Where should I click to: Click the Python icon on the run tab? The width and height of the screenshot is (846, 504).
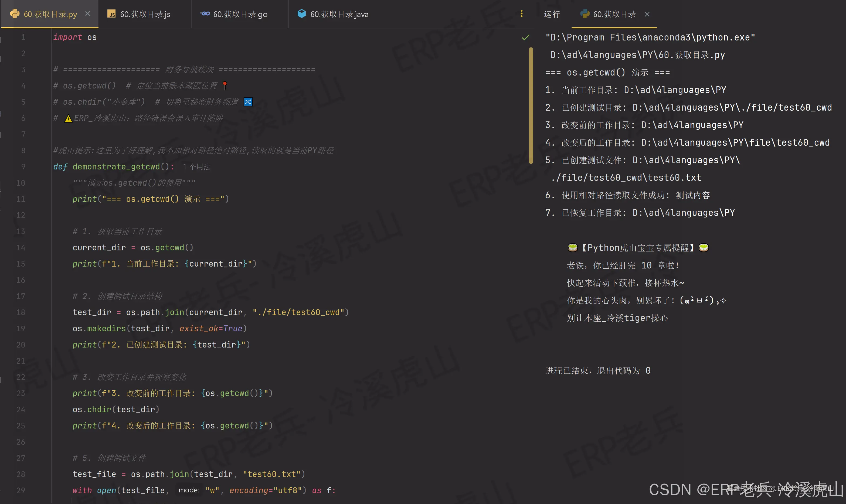click(x=585, y=14)
